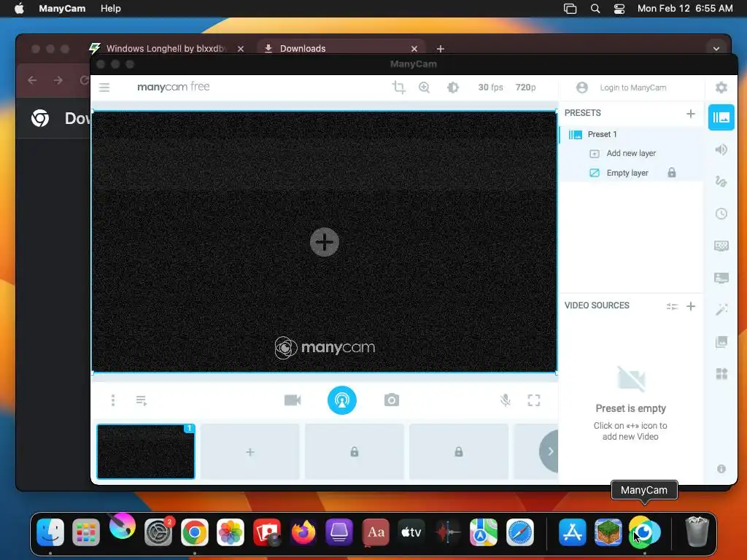Image resolution: width=747 pixels, height=560 pixels.
Task: Click the plus in the video preview
Action: 325,242
